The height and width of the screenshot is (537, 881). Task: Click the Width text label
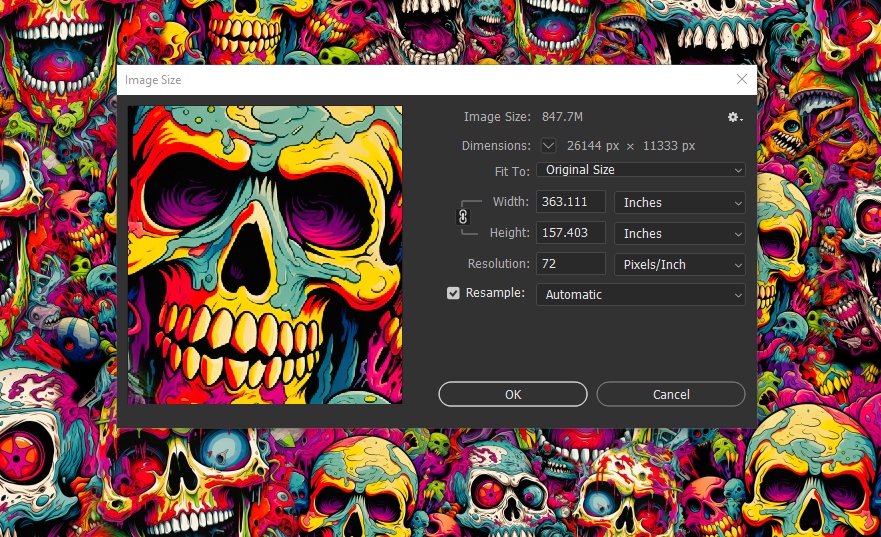pos(510,202)
